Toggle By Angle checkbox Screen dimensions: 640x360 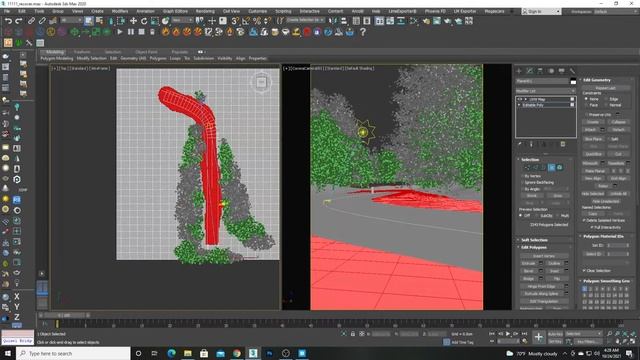coord(522,189)
